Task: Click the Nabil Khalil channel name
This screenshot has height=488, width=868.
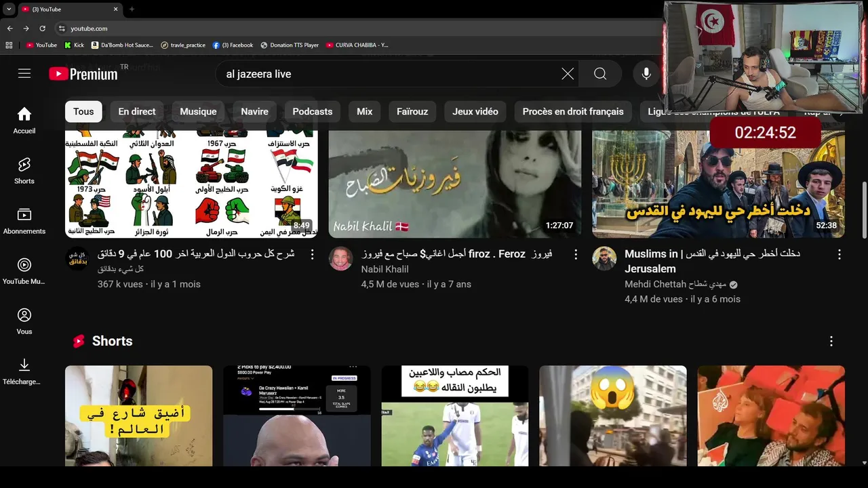Action: 384,269
